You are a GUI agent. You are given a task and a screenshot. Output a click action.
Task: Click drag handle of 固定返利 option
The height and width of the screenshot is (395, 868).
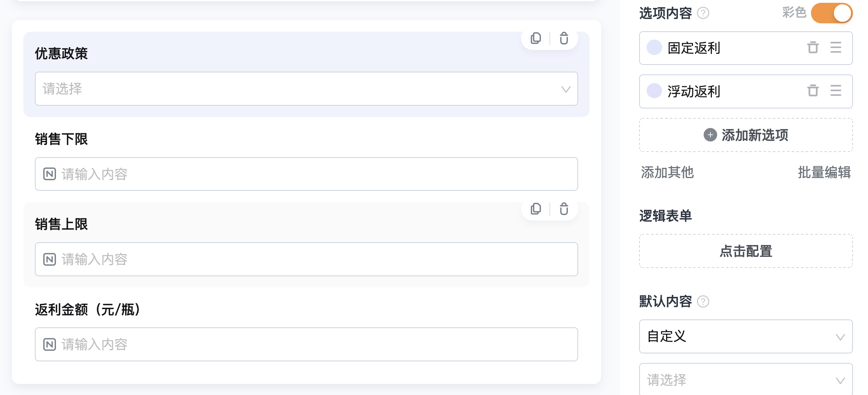[x=836, y=47]
